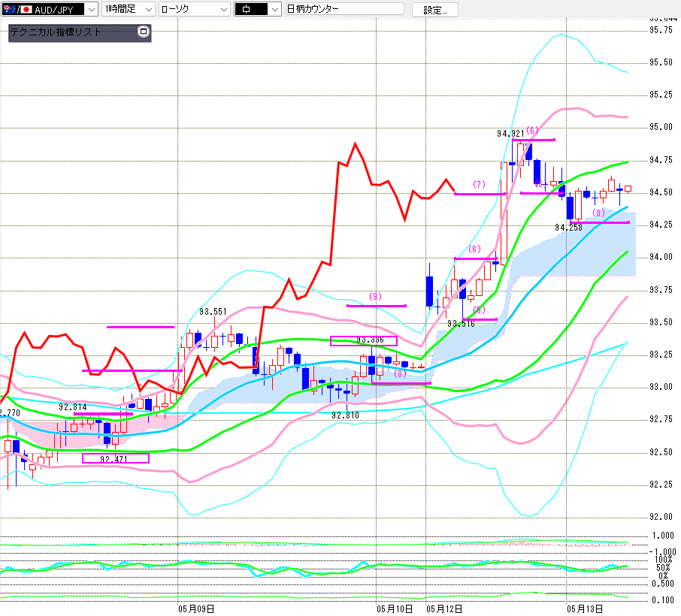Select the 92.810 price label
This screenshot has width=681, height=616.
pyautogui.click(x=345, y=415)
